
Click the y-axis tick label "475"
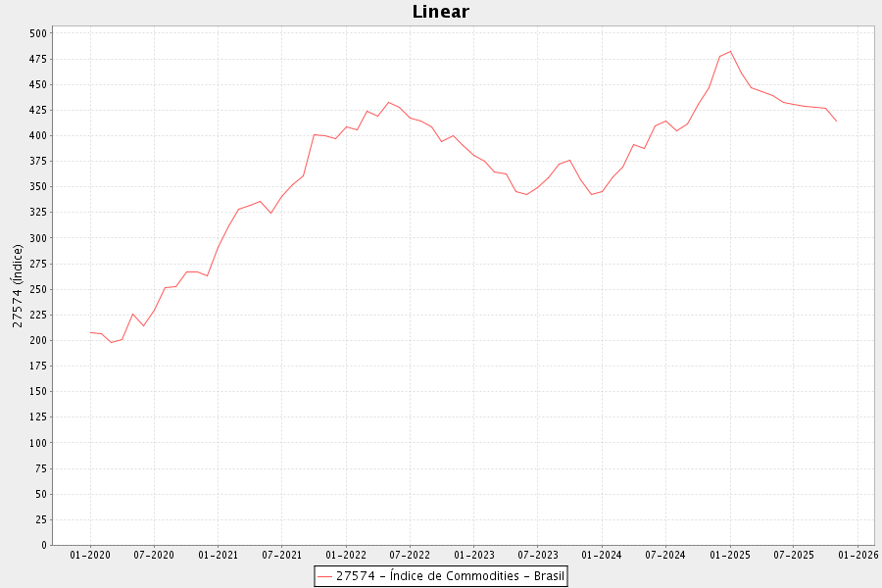coord(37,59)
